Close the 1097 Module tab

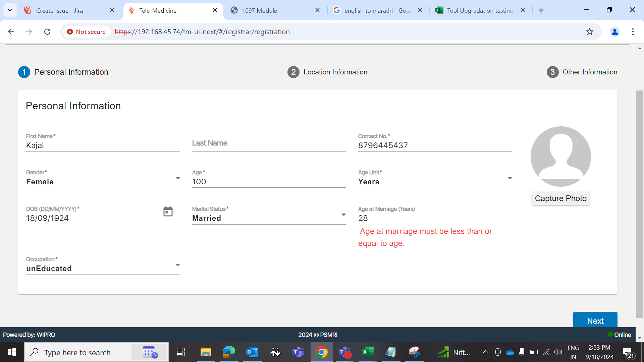click(x=317, y=10)
